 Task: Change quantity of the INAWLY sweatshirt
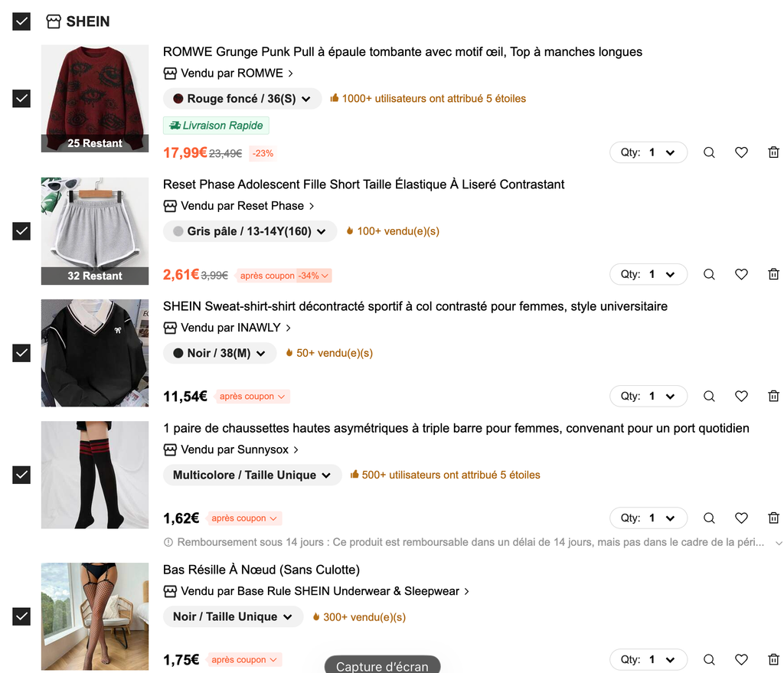[x=648, y=397]
